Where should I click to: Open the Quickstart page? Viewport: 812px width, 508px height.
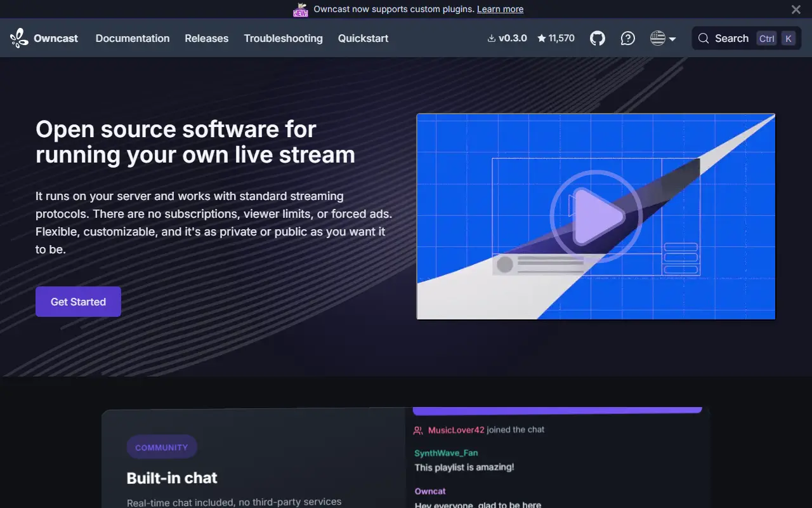[x=363, y=38]
